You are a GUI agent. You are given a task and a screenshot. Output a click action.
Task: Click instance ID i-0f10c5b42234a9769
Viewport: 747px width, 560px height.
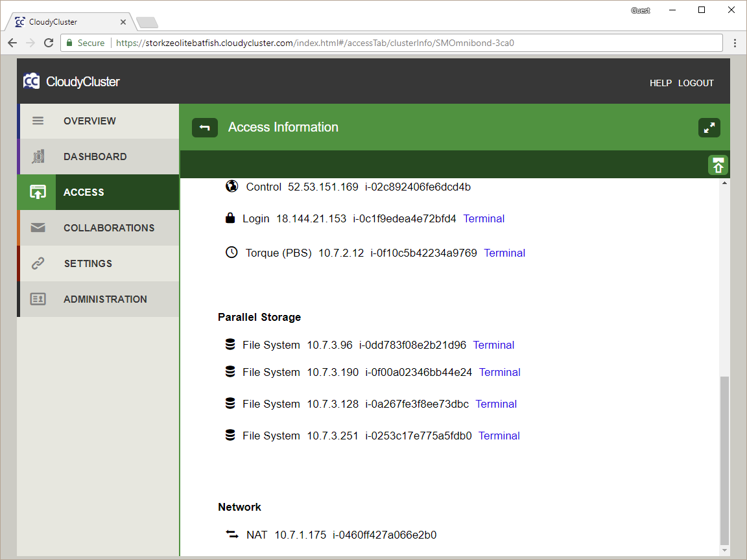pos(423,253)
